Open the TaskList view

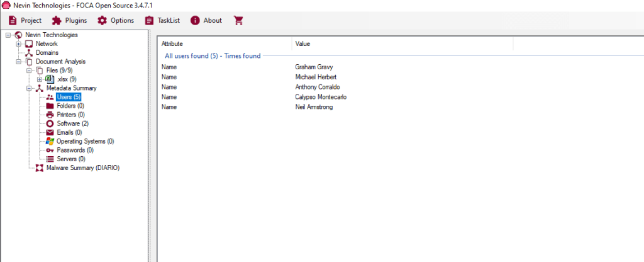(162, 20)
